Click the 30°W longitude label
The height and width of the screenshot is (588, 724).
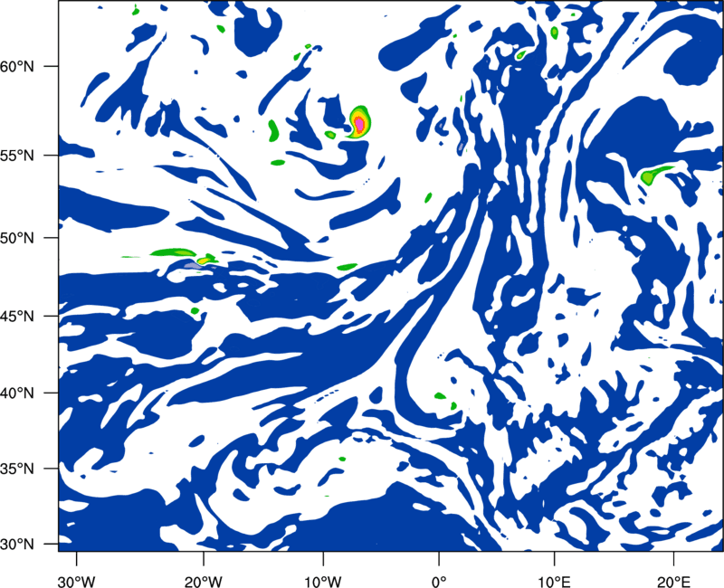(76, 582)
